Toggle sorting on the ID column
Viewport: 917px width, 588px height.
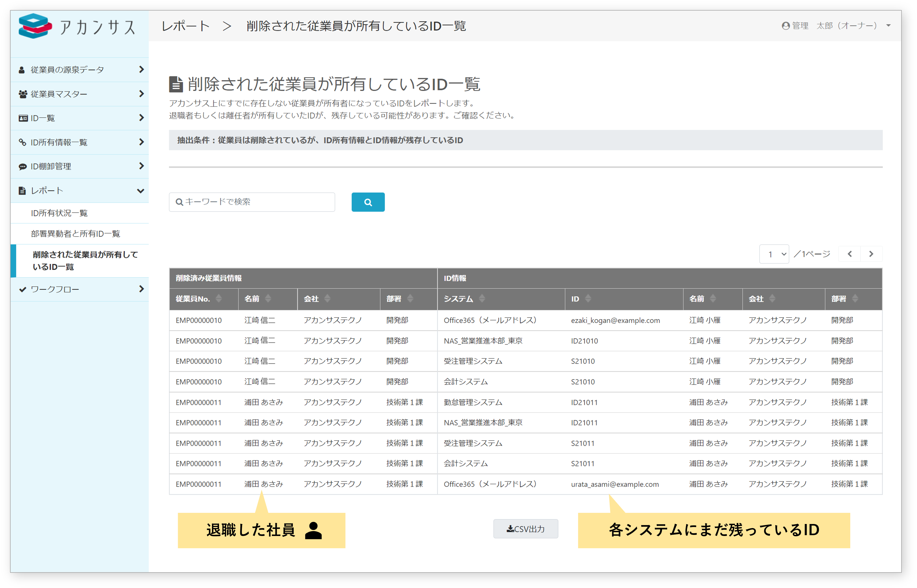pyautogui.click(x=588, y=299)
